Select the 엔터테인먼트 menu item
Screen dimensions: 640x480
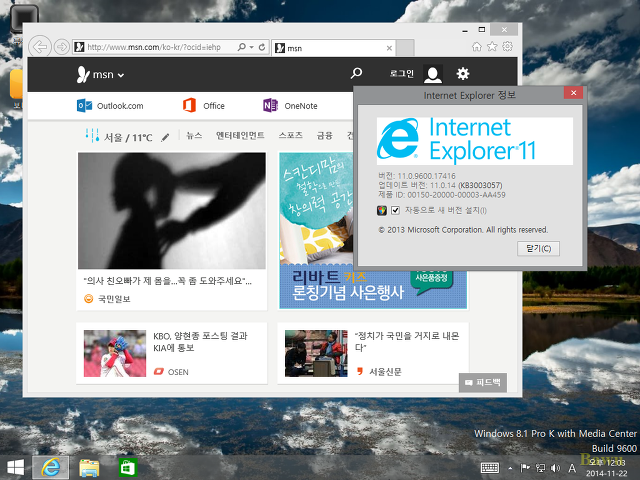click(x=240, y=136)
